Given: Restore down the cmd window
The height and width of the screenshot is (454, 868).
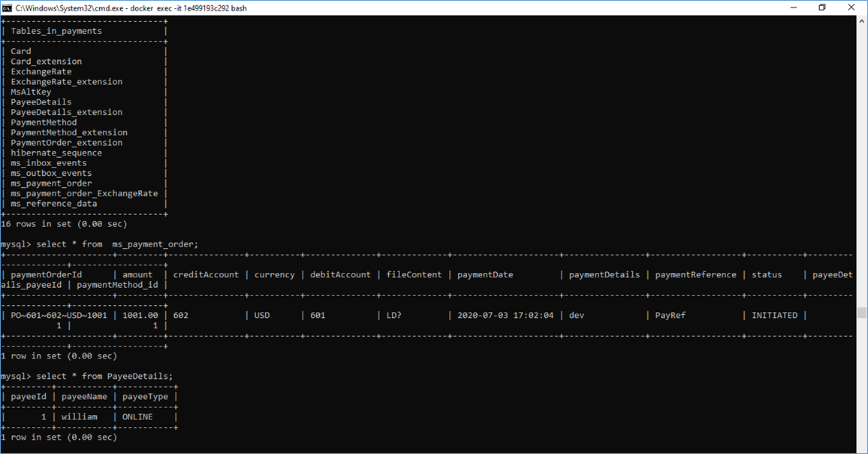Looking at the screenshot, I should pyautogui.click(x=822, y=8).
